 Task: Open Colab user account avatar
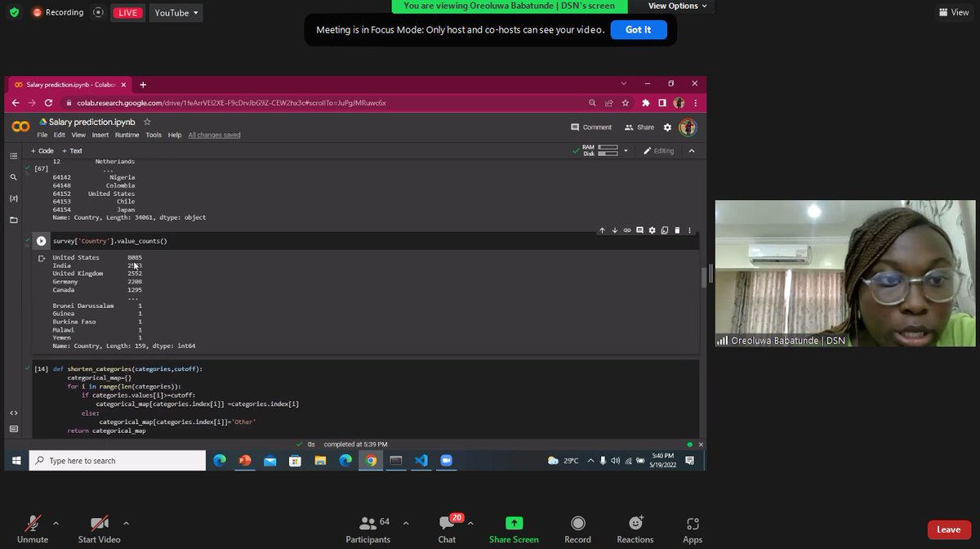coord(688,127)
